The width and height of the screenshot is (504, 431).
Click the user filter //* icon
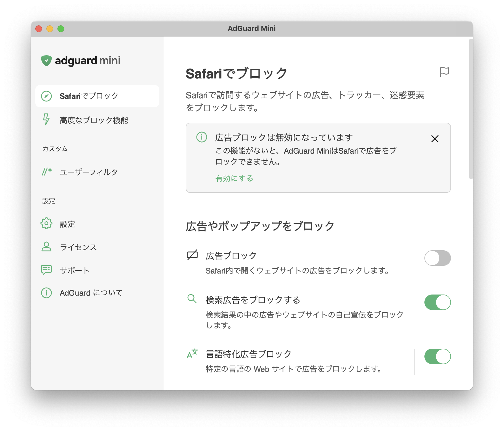click(x=47, y=172)
